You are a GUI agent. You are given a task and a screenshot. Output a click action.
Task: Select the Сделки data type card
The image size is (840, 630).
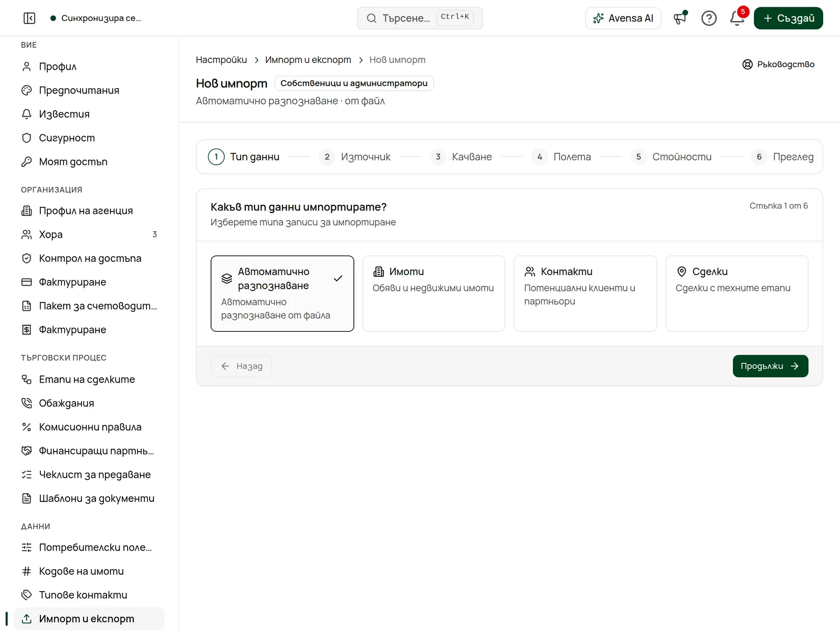[x=737, y=293]
